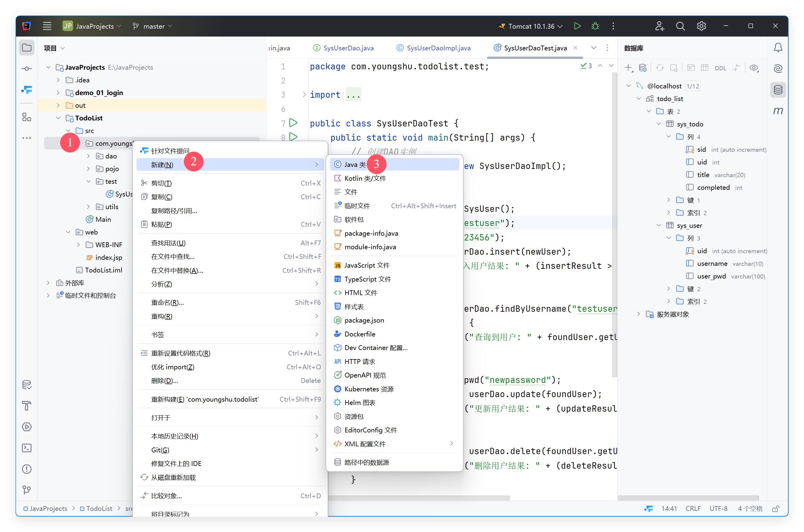Screen dimensions: 804x532
Task: Expand the demo_01_login folder
Action: tap(58, 93)
